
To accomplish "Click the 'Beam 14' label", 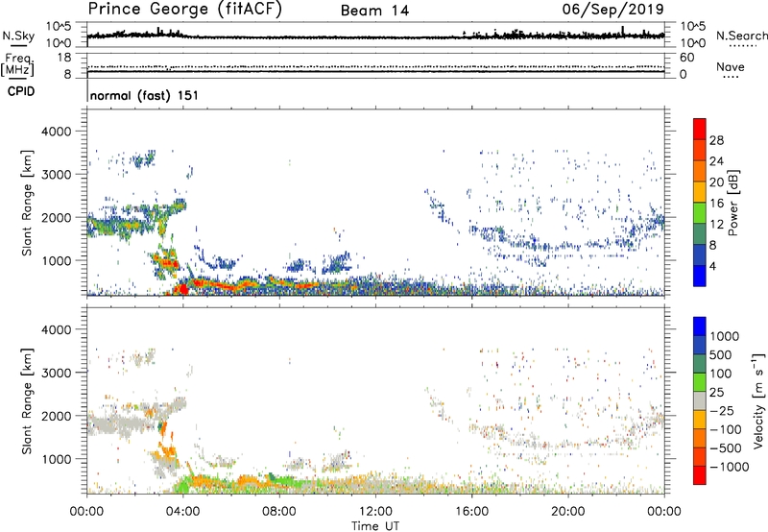I will pyautogui.click(x=374, y=11).
